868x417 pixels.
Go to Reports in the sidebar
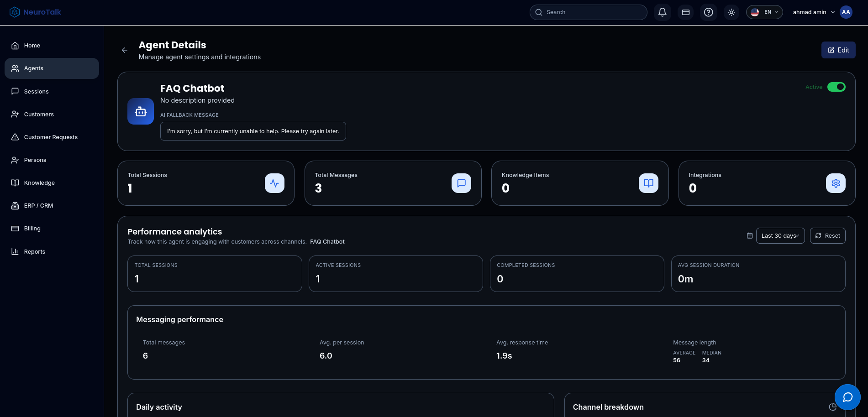34,252
